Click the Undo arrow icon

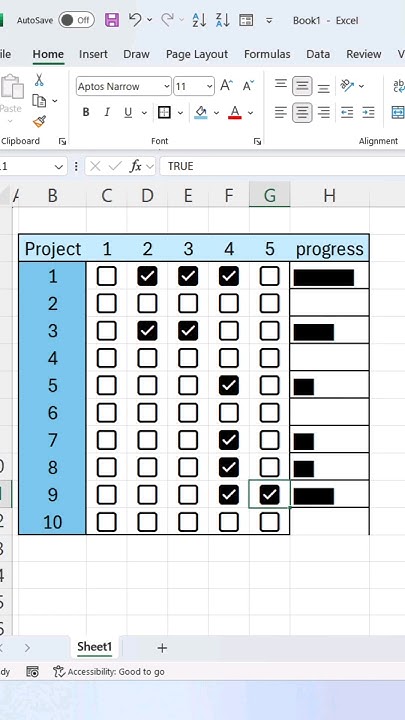click(135, 20)
